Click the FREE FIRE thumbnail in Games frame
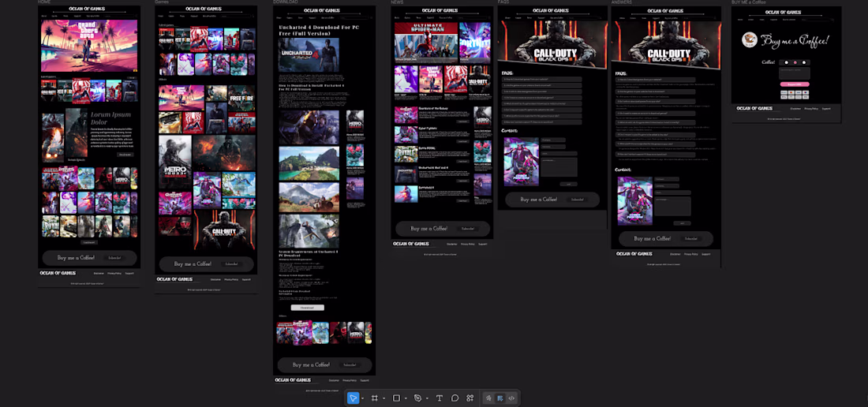Screen dimensions: 868x407 tap(241, 99)
